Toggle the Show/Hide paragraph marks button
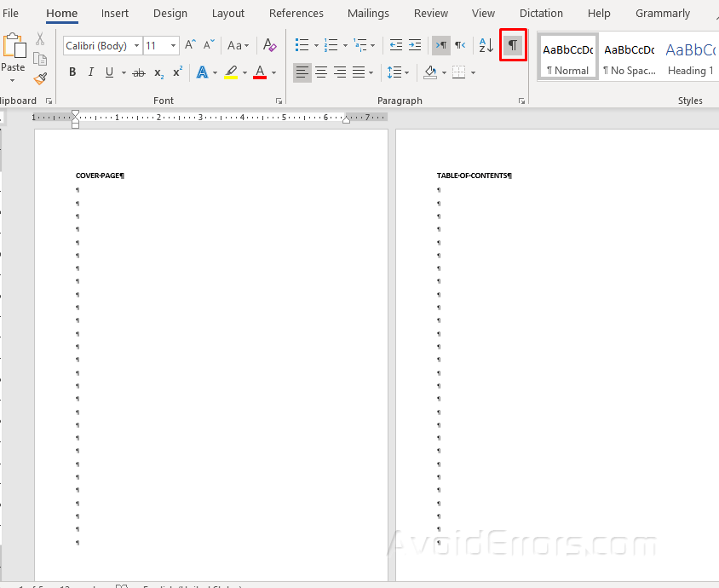The width and height of the screenshot is (719, 588). tap(513, 45)
